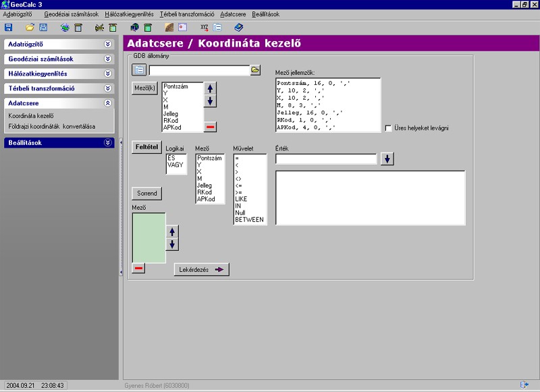Select Jelleg in the Feltétel Mező list
540x392 pixels.
click(205, 185)
